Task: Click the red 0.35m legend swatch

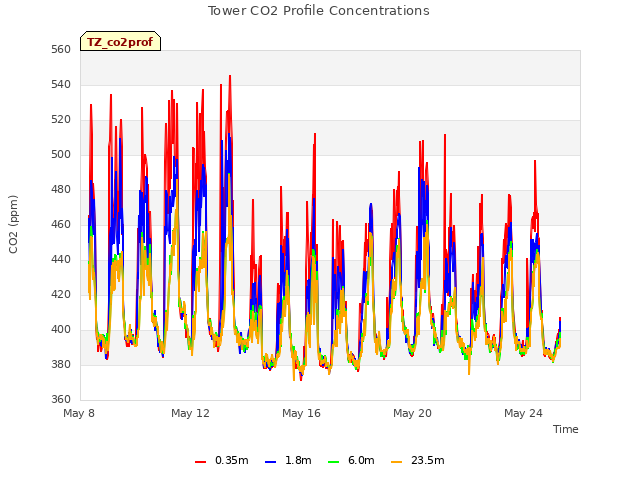Action: [x=200, y=462]
